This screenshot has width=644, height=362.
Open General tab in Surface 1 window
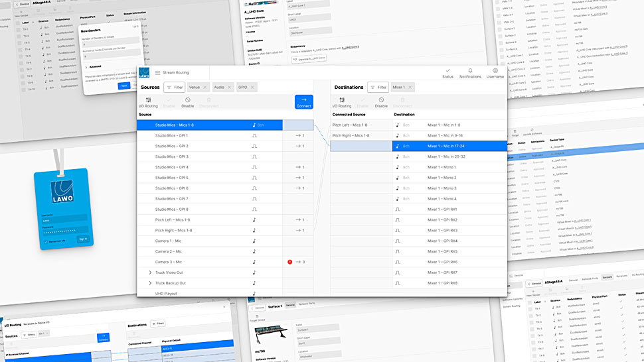click(x=290, y=305)
